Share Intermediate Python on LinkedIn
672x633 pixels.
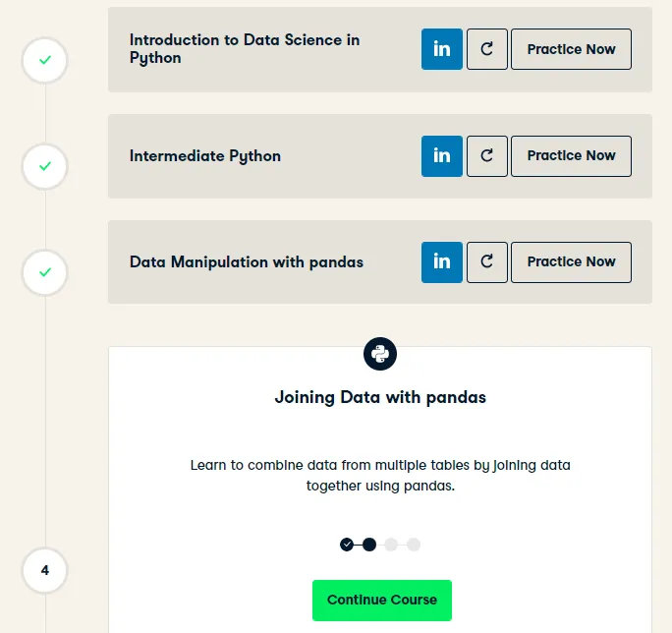click(x=442, y=156)
